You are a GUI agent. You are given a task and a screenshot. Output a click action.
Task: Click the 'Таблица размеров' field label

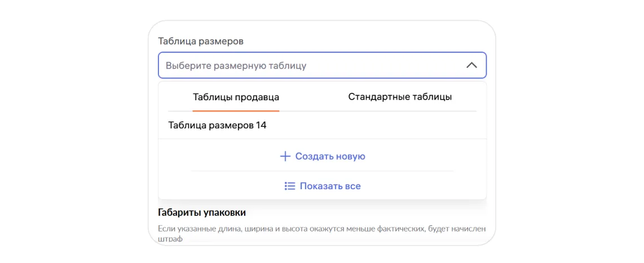coord(201,41)
